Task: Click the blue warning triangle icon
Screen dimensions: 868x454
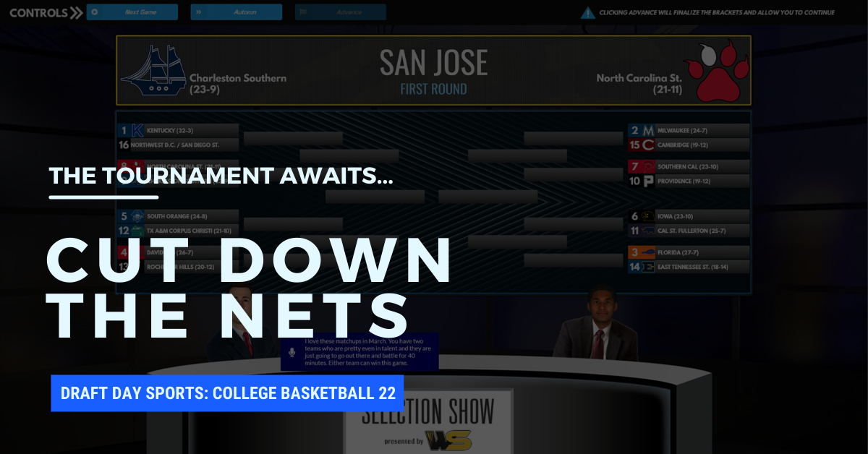Action: 588,13
